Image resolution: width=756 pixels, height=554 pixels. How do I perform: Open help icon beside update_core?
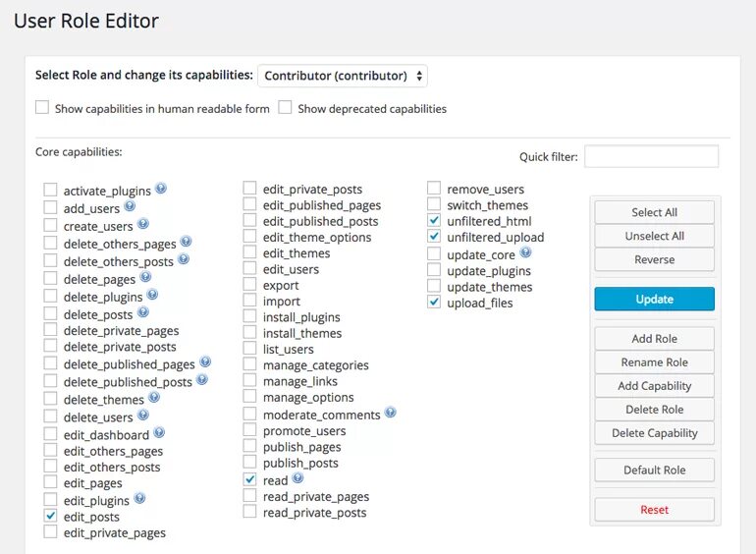(525, 252)
